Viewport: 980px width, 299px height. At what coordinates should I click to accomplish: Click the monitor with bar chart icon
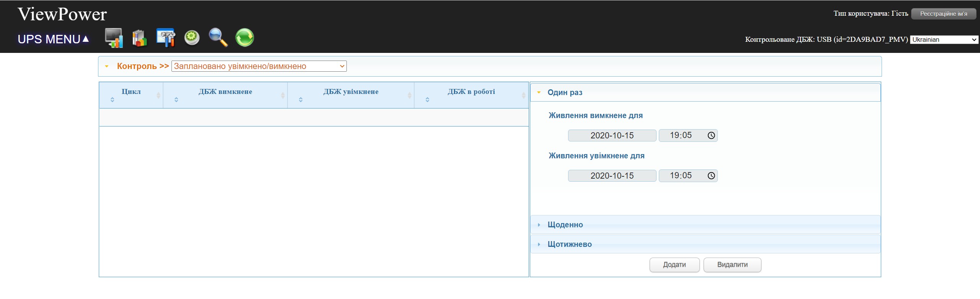coord(114,38)
